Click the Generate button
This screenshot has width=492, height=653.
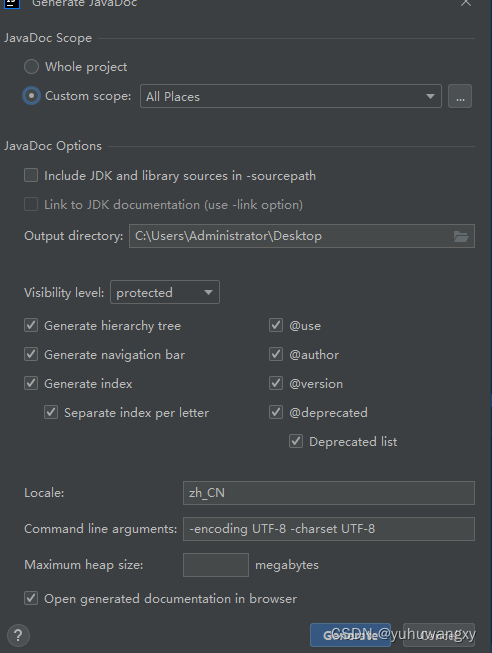click(350, 635)
